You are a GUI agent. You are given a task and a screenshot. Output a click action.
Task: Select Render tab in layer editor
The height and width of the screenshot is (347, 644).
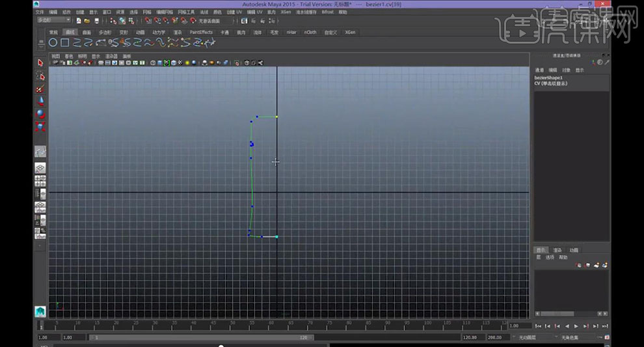[x=557, y=250]
